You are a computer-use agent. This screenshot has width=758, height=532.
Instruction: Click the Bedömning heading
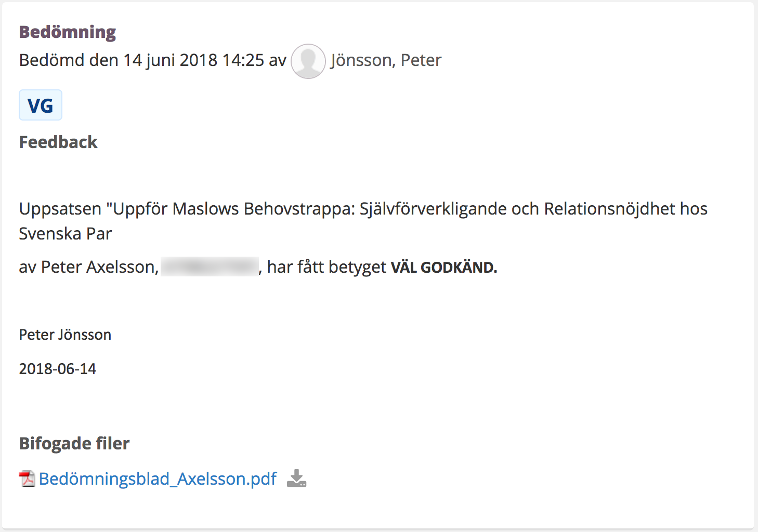[68, 32]
